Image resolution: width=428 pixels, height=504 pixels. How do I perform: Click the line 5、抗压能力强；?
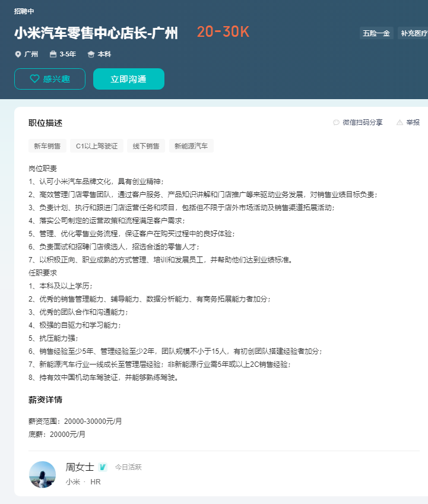coord(53,338)
